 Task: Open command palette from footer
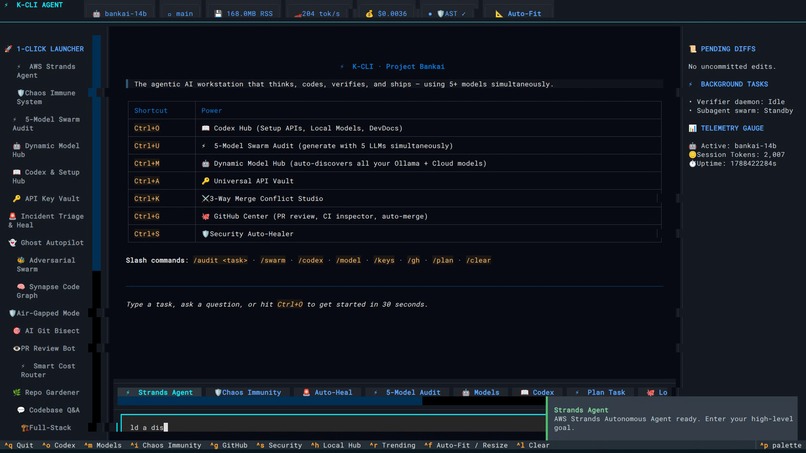click(780, 445)
